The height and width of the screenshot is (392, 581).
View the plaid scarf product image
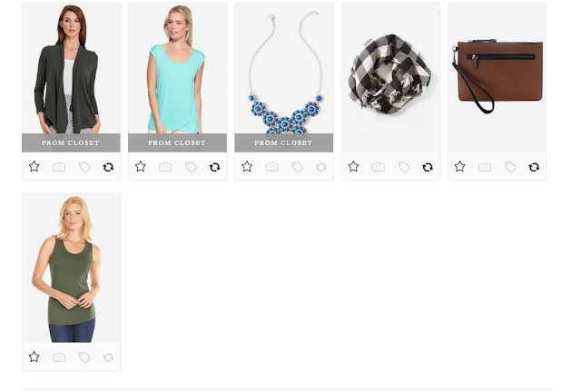pyautogui.click(x=390, y=77)
